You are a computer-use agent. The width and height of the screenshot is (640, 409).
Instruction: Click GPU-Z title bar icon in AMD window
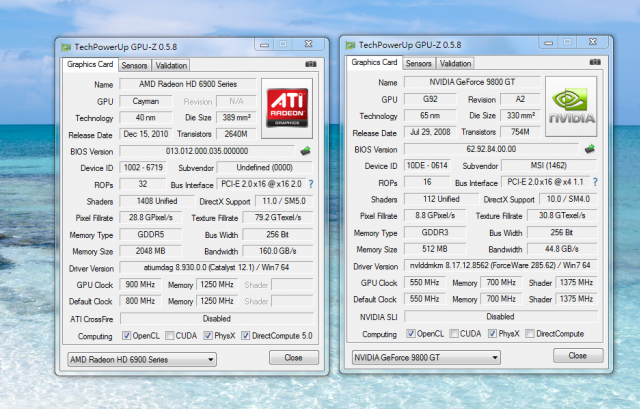[66, 47]
